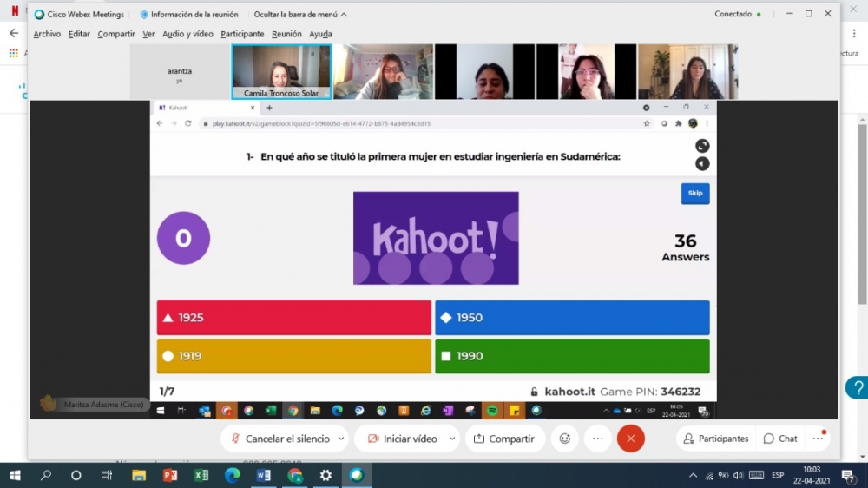Open more options ellipsis beside reactions
868x488 pixels.
[x=598, y=439]
